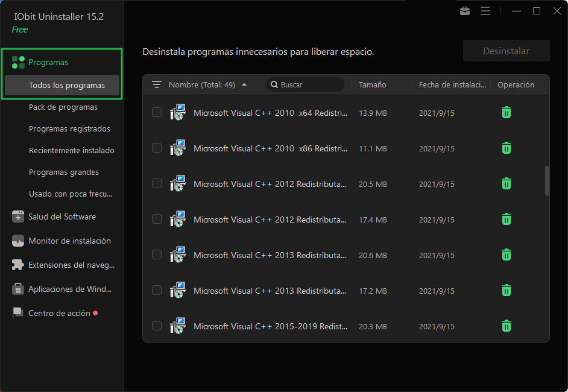Tick the checkbox for the 20.5 MB entry
The width and height of the screenshot is (568, 392).
click(x=157, y=183)
